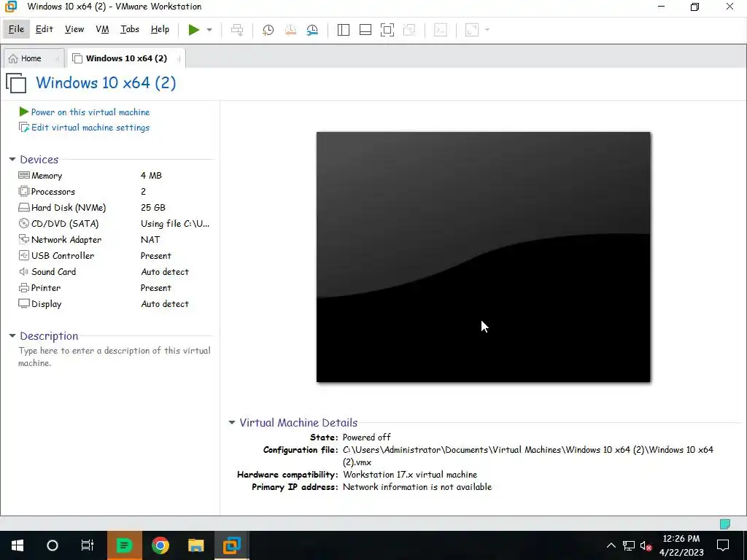Open Task View on the taskbar
The width and height of the screenshot is (747, 560).
[88, 545]
